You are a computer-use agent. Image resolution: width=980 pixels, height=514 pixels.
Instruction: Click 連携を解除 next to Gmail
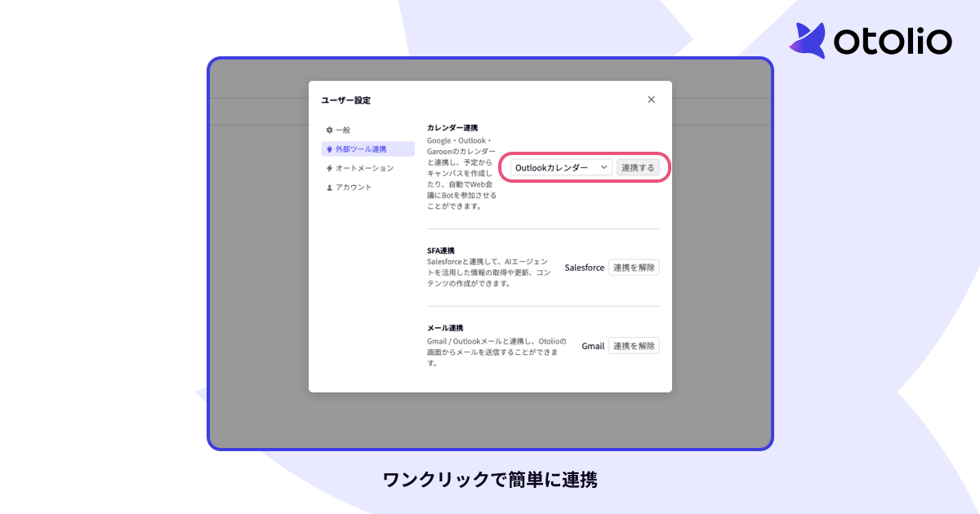[x=634, y=345]
